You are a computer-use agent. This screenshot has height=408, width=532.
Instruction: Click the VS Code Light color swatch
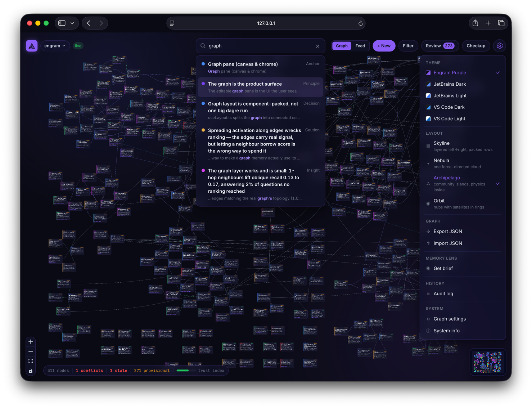point(428,119)
